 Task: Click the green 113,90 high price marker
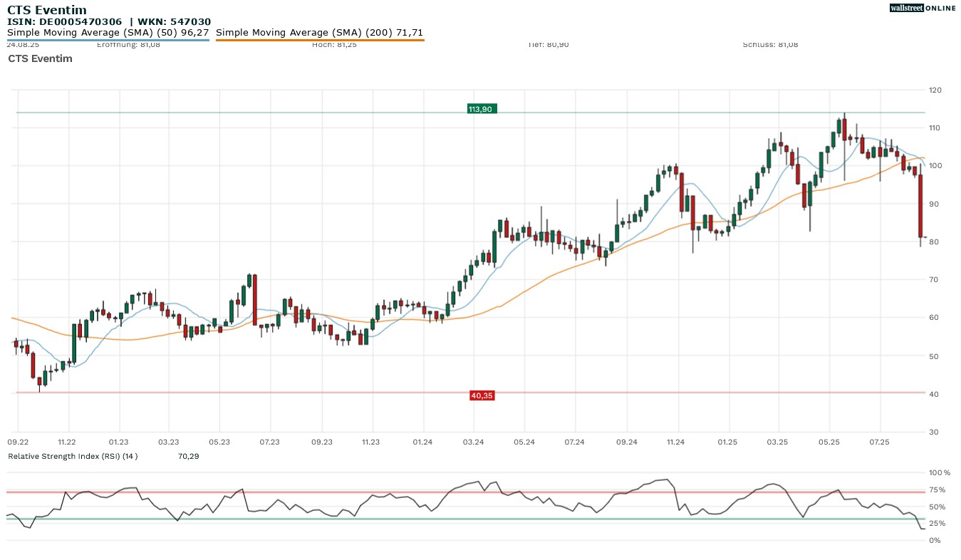(x=482, y=109)
